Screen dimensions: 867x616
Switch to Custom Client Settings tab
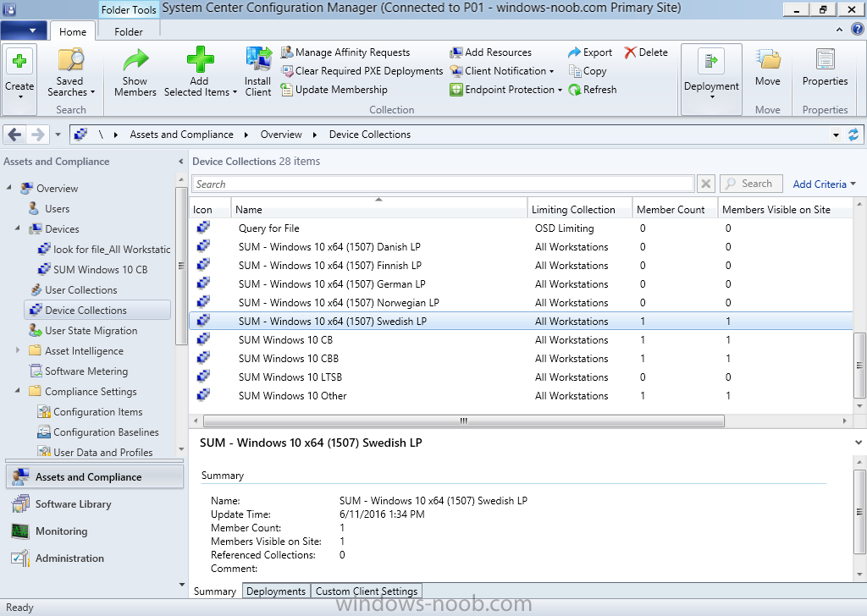click(366, 591)
